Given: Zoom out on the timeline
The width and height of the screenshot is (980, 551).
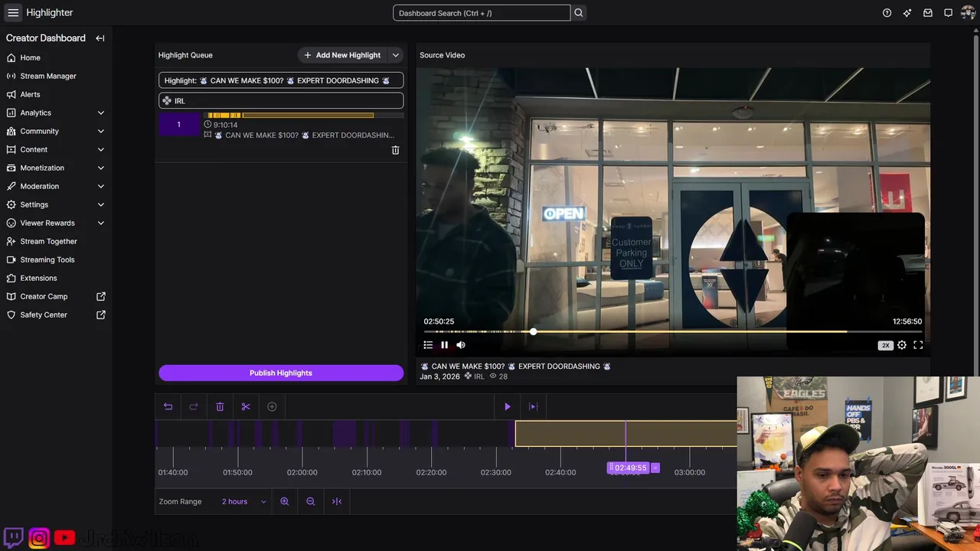Looking at the screenshot, I should pyautogui.click(x=311, y=501).
